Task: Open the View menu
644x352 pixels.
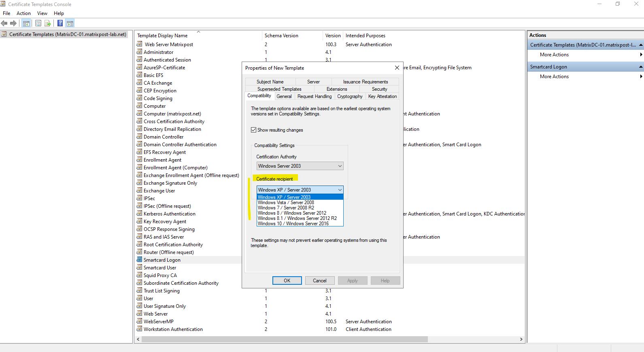Action: tap(42, 13)
